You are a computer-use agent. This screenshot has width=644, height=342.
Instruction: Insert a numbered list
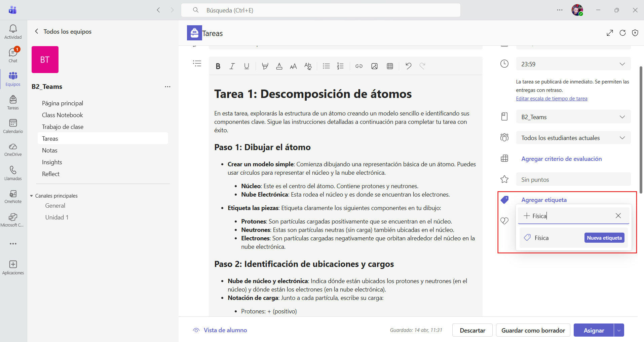click(x=340, y=66)
